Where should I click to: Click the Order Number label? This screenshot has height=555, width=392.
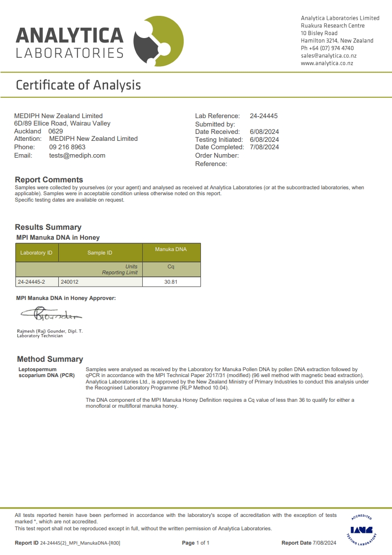[217, 155]
